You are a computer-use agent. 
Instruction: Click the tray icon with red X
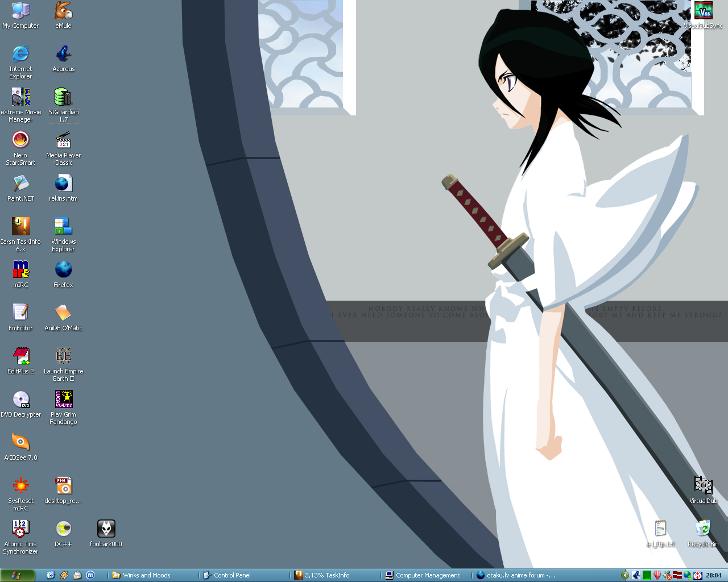[667, 575]
